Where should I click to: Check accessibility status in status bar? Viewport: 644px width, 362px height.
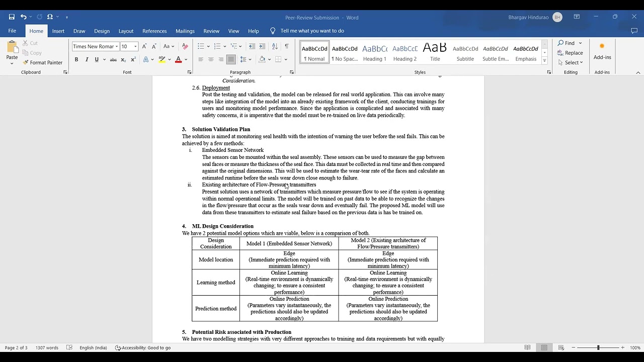[x=143, y=347]
